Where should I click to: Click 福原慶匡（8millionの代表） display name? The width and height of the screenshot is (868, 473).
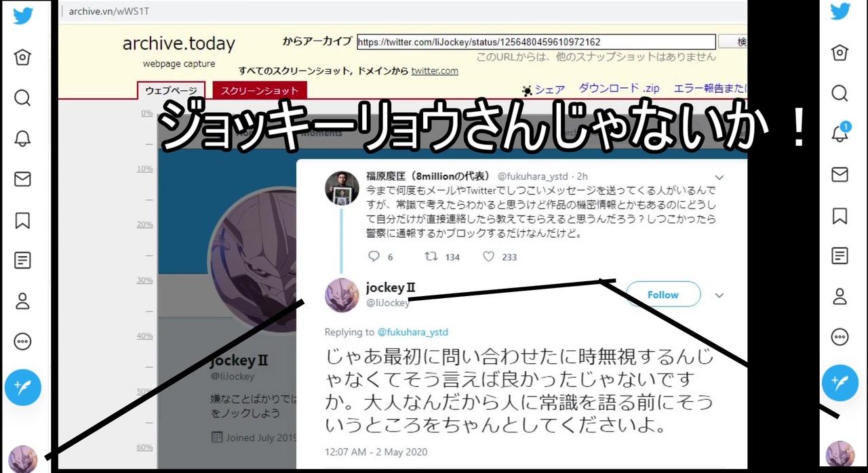pyautogui.click(x=429, y=176)
